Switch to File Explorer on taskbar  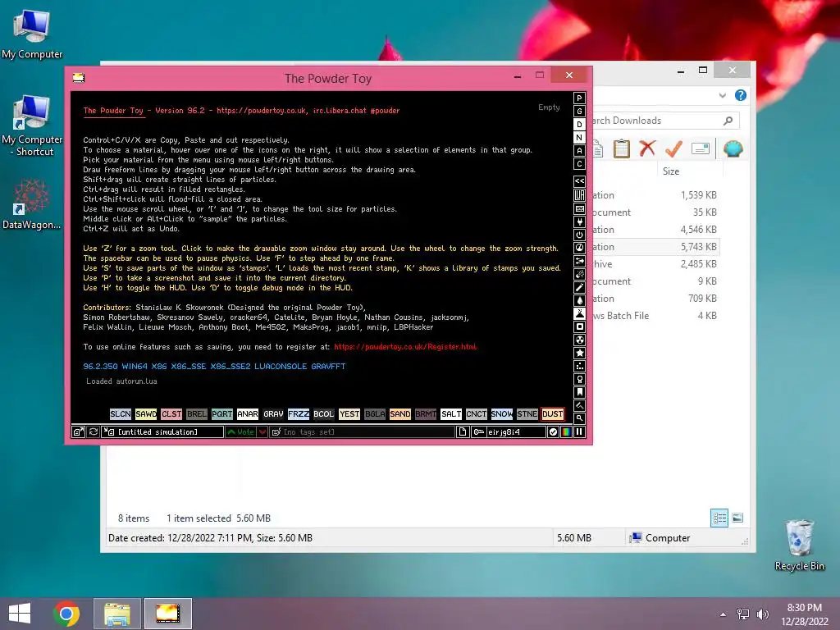tap(117, 614)
